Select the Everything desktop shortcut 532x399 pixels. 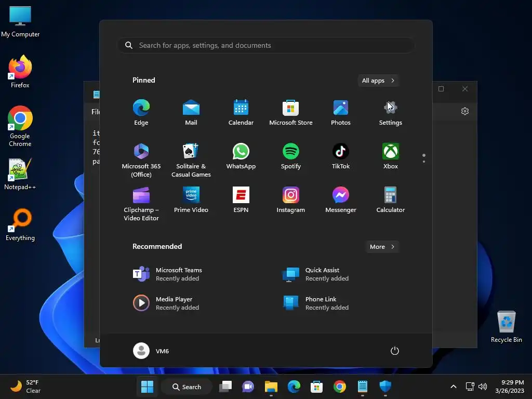tap(20, 224)
